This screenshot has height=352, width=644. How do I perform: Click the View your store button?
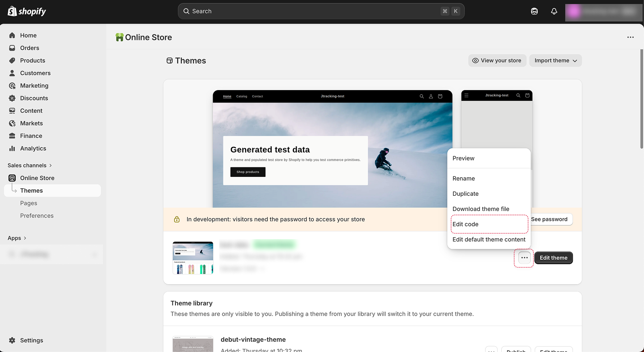tap(497, 60)
